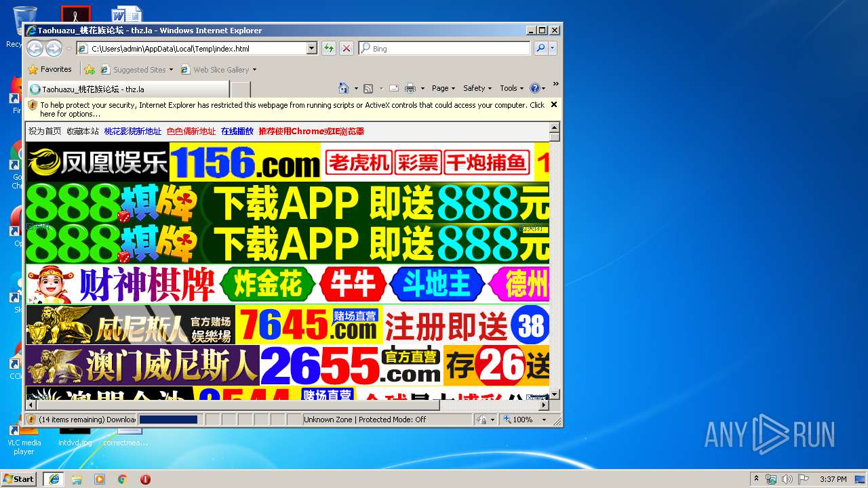Click Unknown Zone Protected Mode status text
868x488 pixels.
pos(365,420)
